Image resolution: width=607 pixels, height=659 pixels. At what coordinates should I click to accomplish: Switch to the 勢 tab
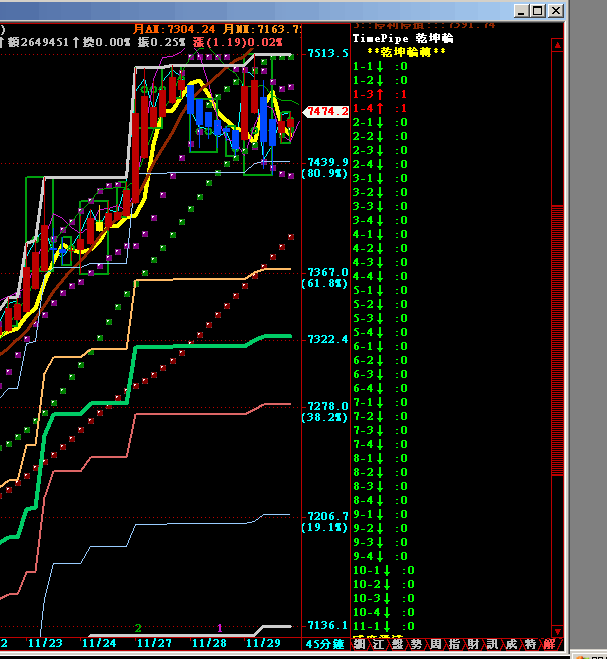tap(417, 645)
